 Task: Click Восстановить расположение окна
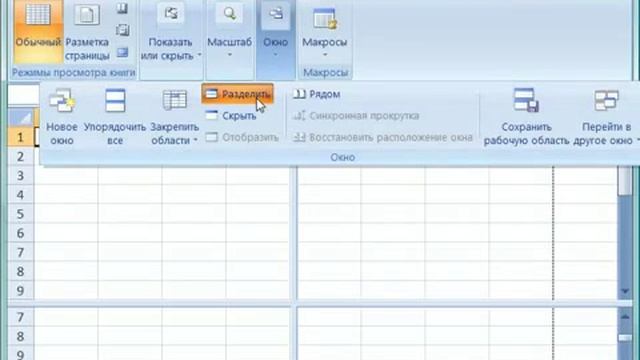(383, 138)
